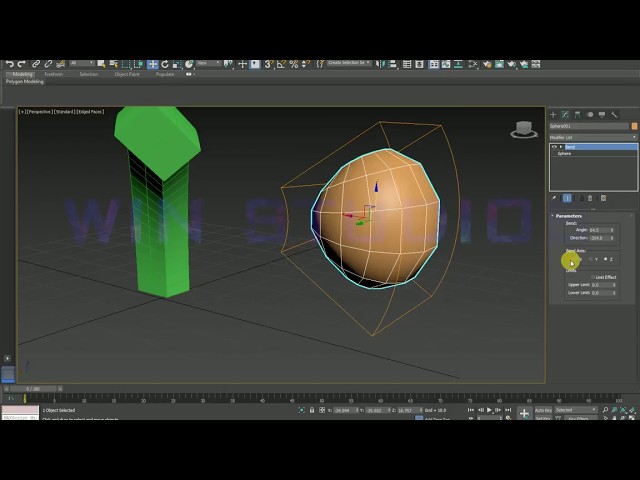Select the Unlink Selection icon
Viewport: 640px width, 480px height.
point(48,64)
